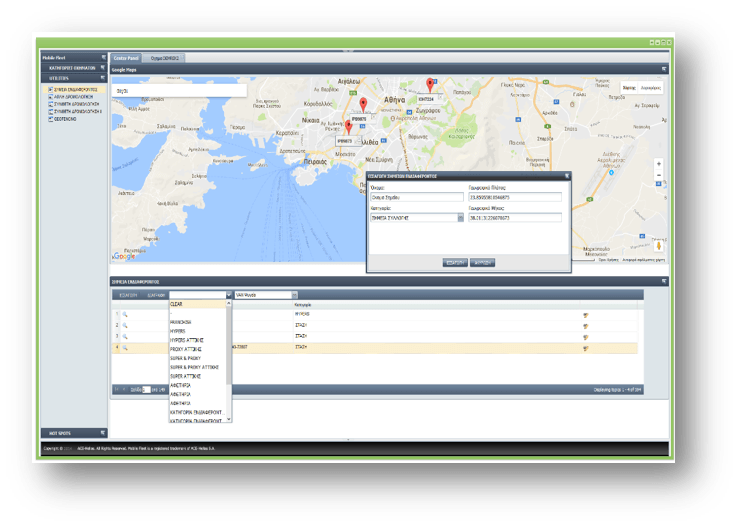Click the Γεωγραφικό Μήκος longitude field

pyautogui.click(x=514, y=218)
